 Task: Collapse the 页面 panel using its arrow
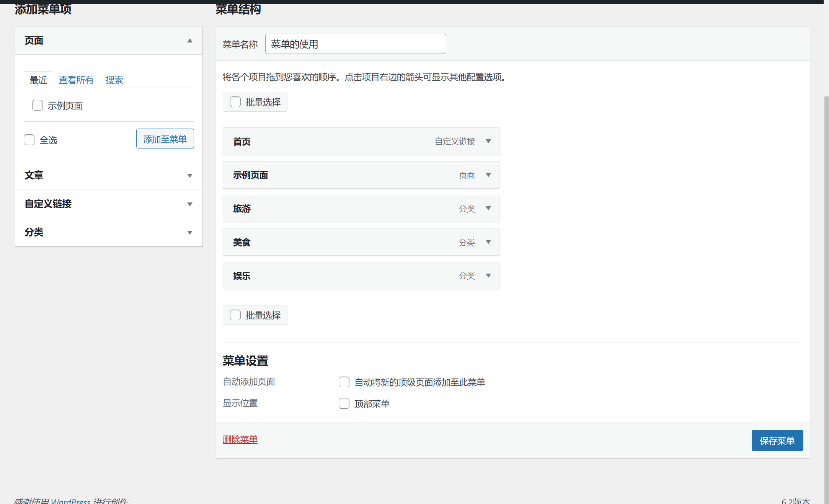189,41
